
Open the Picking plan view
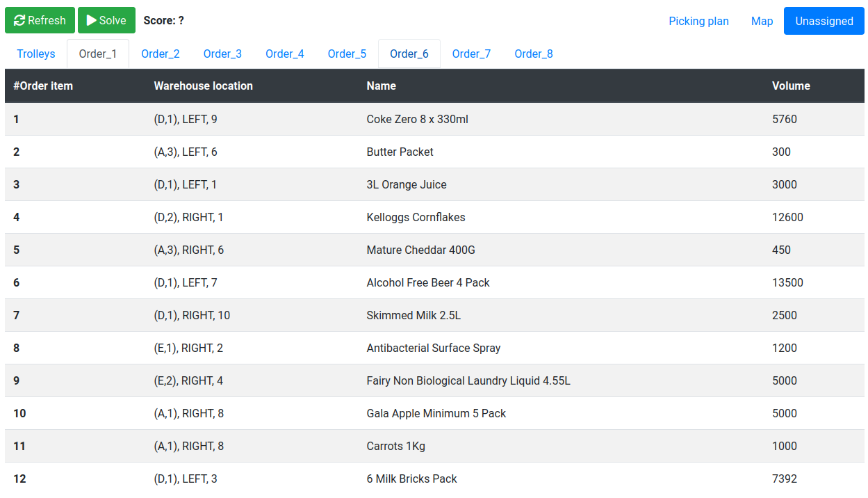click(698, 21)
